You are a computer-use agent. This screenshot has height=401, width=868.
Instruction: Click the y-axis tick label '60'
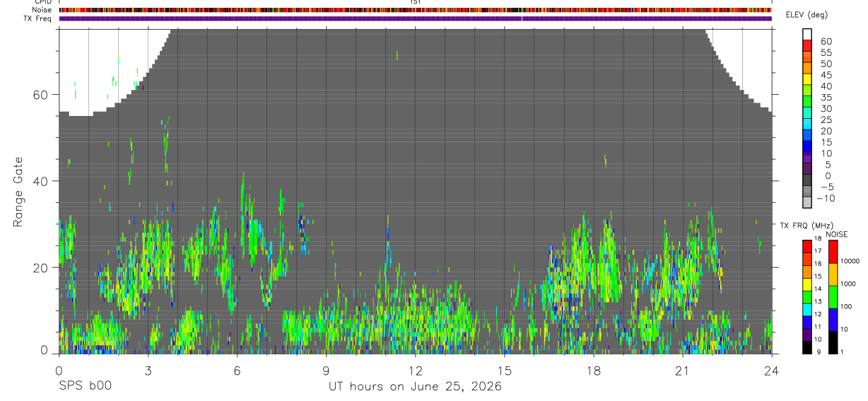point(40,95)
